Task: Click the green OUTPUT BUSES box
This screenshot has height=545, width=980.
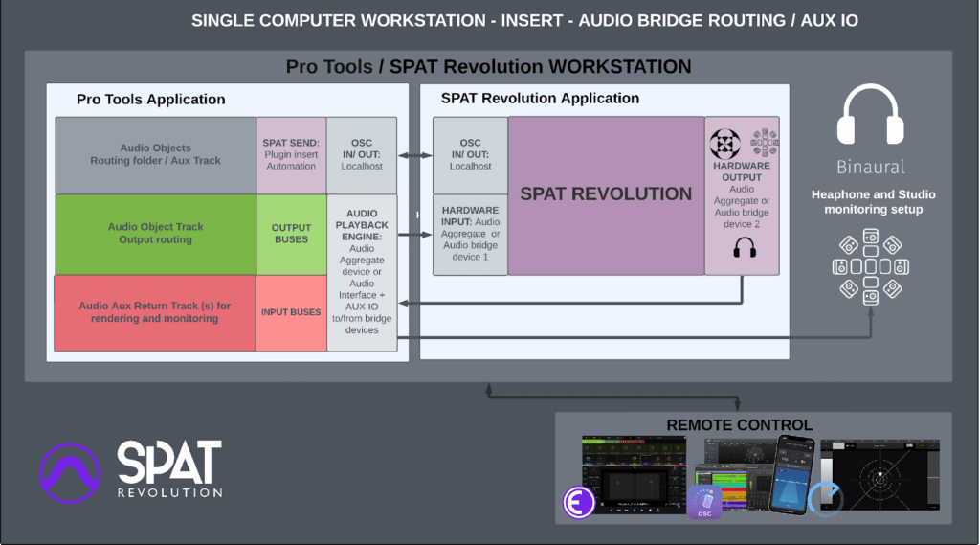Action: point(291,234)
